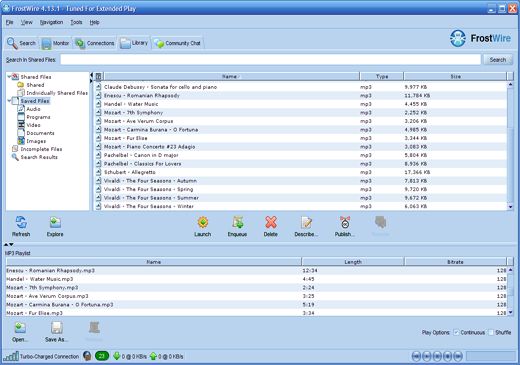
Task: Click the Publish icon
Action: pos(345,223)
